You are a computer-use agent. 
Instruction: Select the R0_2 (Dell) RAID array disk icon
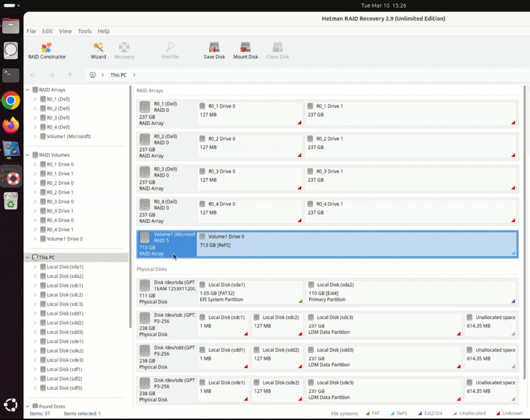coord(145,139)
